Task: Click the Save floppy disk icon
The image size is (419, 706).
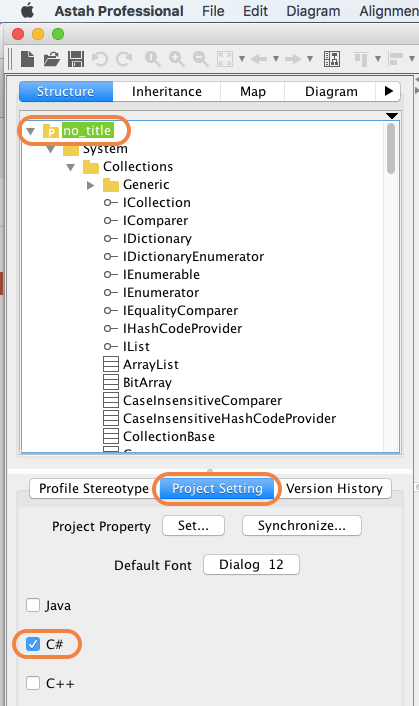Action: click(x=76, y=59)
